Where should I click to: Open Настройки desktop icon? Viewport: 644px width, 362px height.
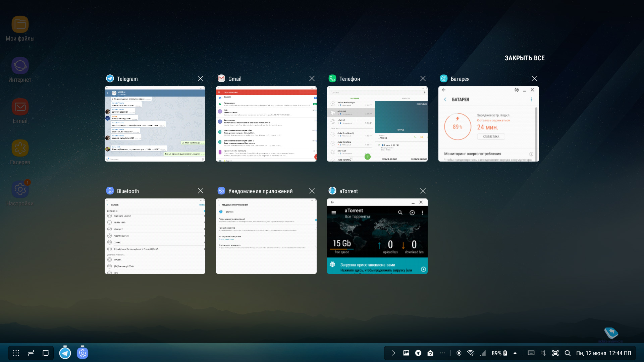[20, 193]
